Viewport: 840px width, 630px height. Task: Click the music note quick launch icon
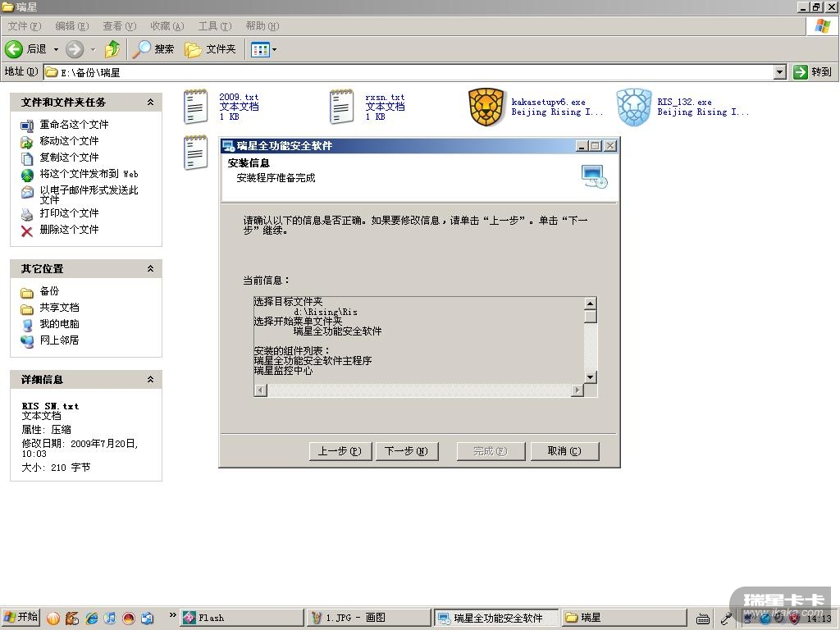(110, 618)
